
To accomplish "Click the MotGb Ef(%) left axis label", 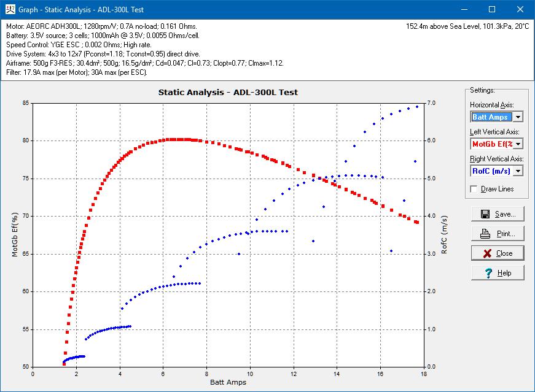I will coord(15,234).
